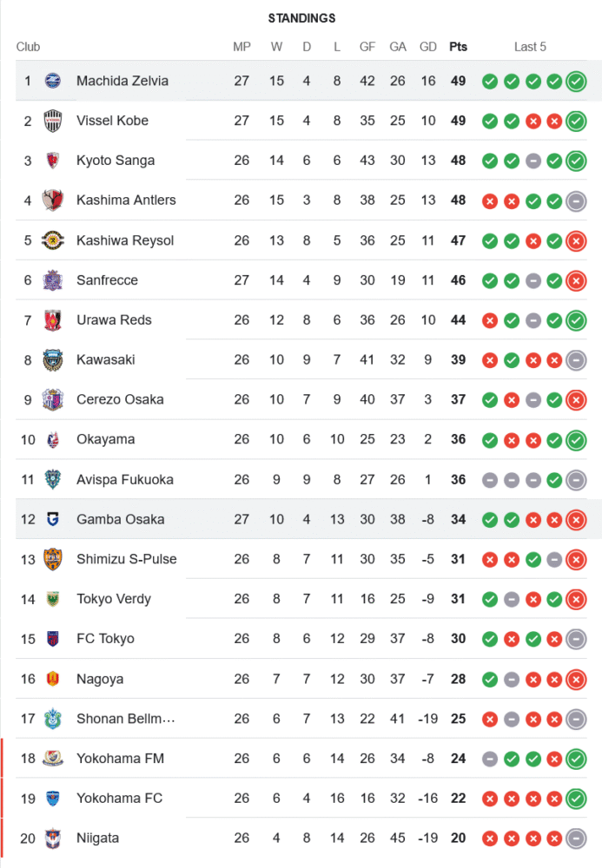
Task: Click the Tokyo Verdy club logo
Action: [53, 600]
